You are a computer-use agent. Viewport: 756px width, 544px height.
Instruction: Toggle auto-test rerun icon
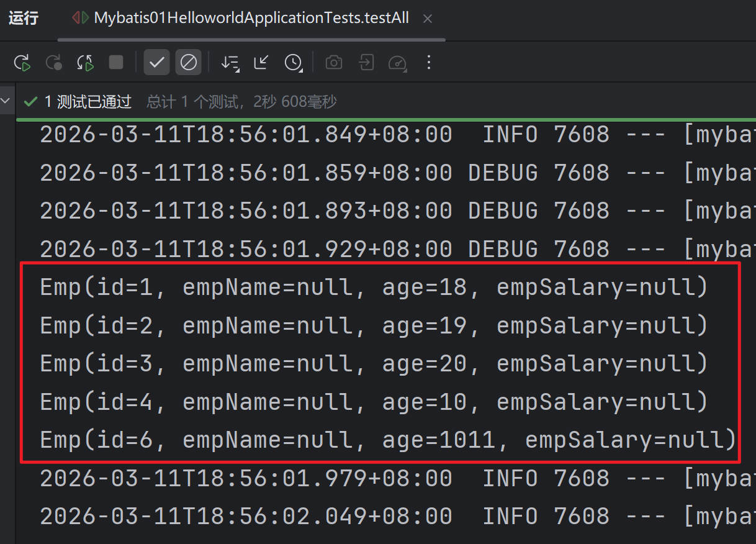click(85, 63)
